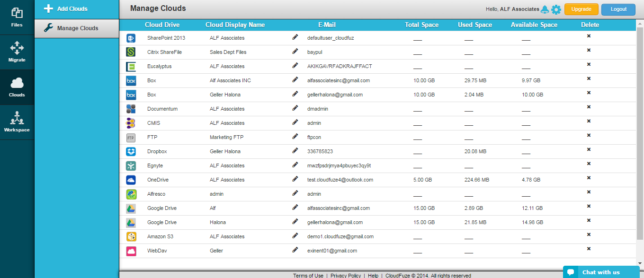Delete the Documentum cloud
This screenshot has height=278, width=644.
pyautogui.click(x=589, y=107)
